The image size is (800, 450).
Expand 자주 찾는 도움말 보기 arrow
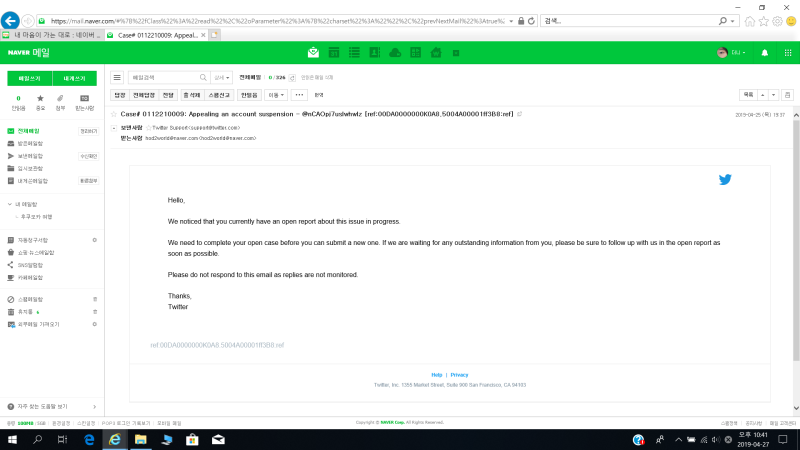94,407
